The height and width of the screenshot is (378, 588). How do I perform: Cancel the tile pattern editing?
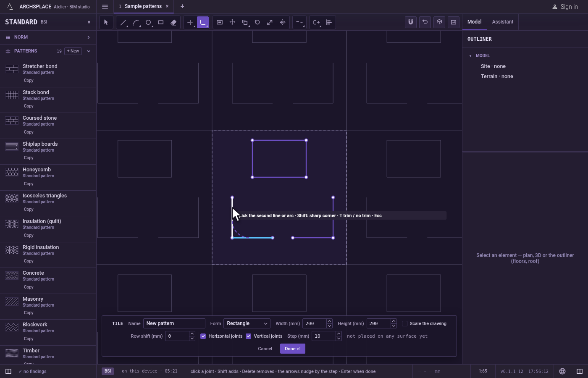coord(265,349)
